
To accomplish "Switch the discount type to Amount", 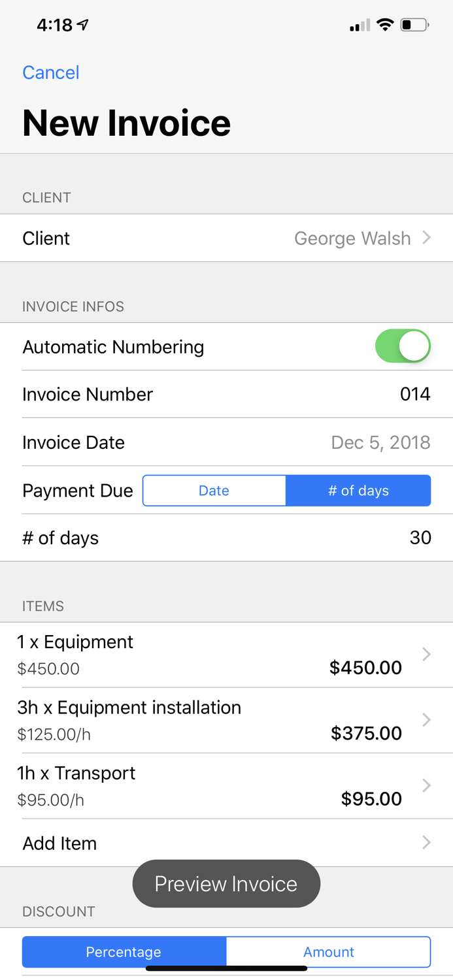I will tap(329, 952).
